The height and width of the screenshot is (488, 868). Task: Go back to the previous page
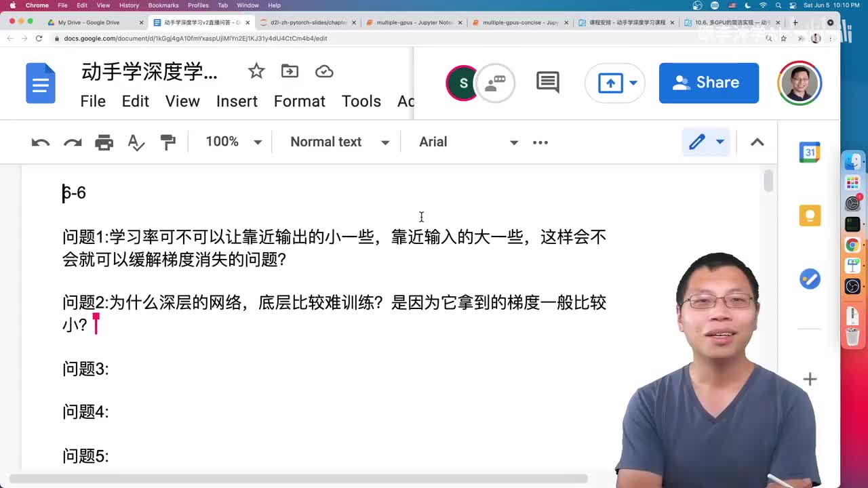coord(9,39)
